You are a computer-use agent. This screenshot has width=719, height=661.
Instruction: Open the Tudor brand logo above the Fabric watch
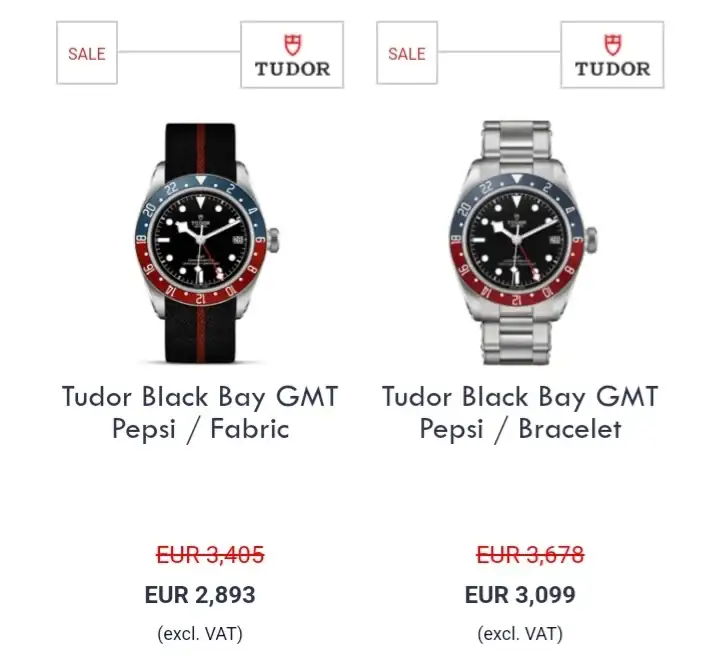tap(292, 55)
